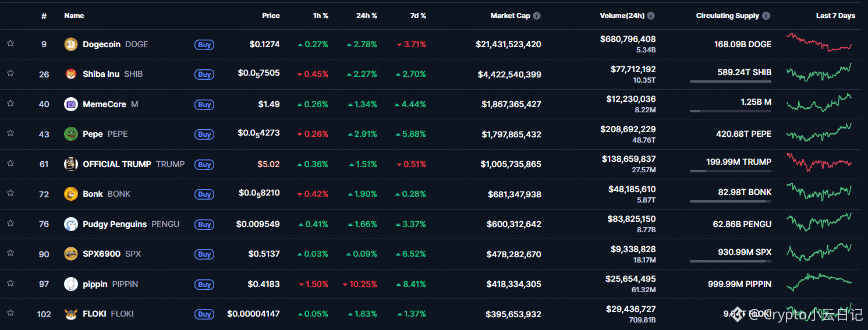Click the Volume(24h) info icon

(651, 16)
